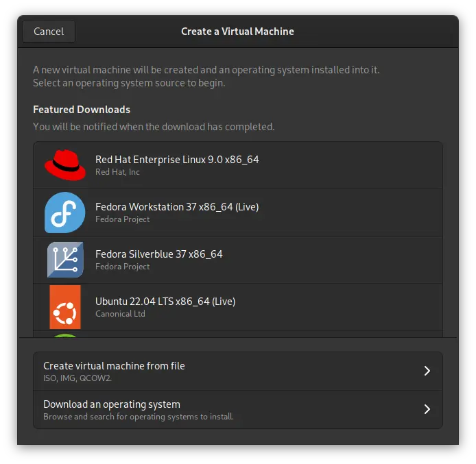Click the Create a Virtual Machine title

click(237, 32)
